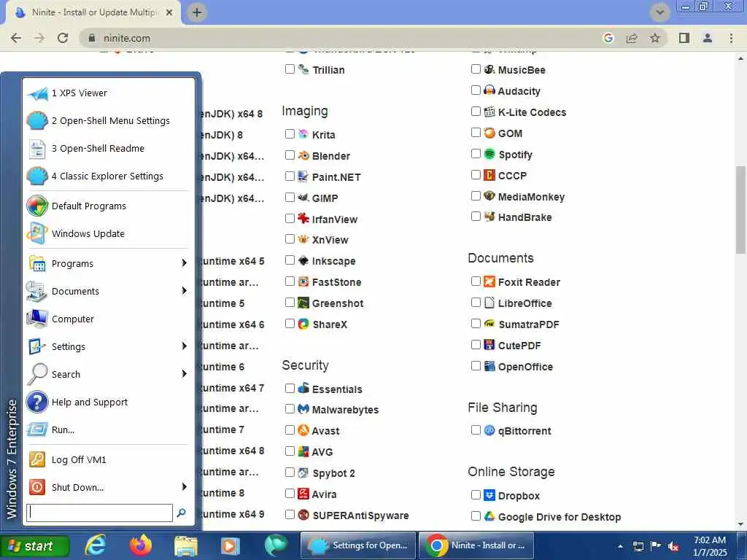This screenshot has width=747, height=560.
Task: Open File Explorer folder on taskbar
Action: click(x=186, y=545)
